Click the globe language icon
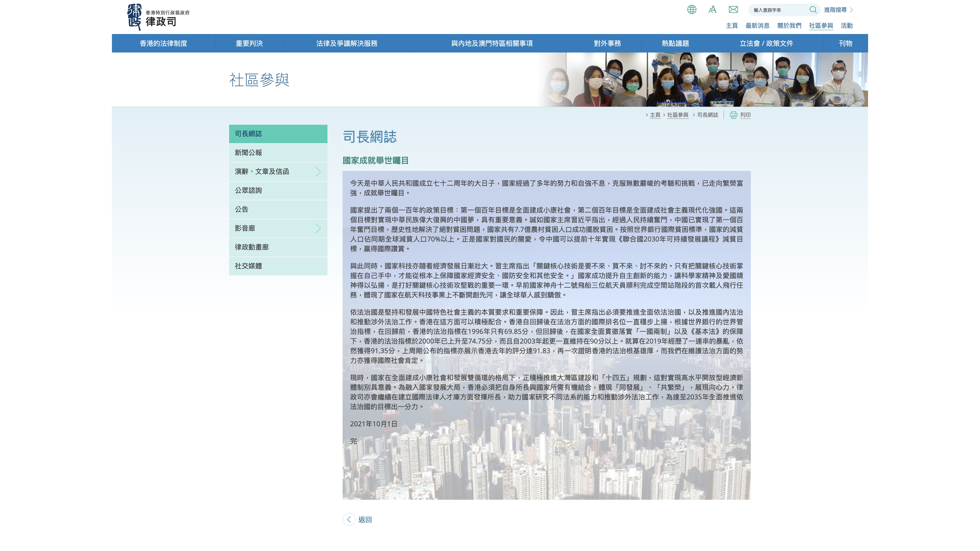This screenshot has height=551, width=980. click(692, 9)
